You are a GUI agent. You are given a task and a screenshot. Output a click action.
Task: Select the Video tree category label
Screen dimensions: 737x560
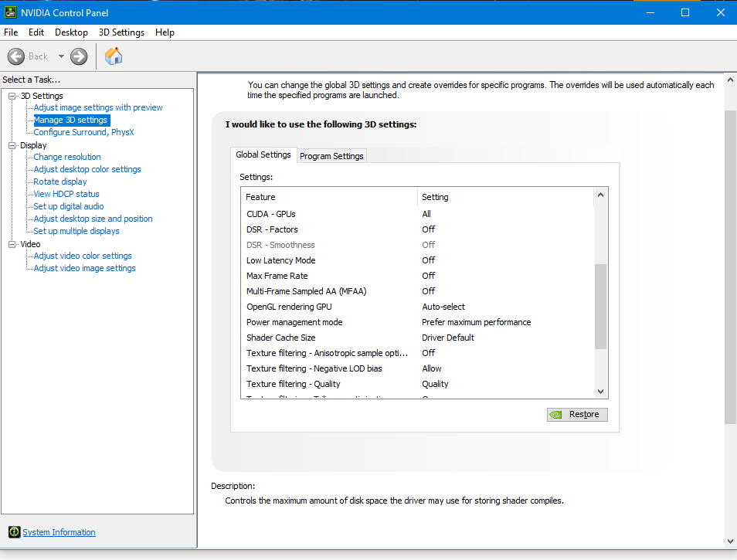[31, 244]
